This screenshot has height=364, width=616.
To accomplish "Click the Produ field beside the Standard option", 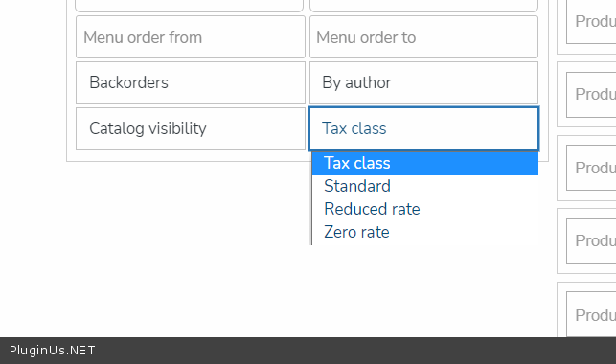I will (591, 168).
